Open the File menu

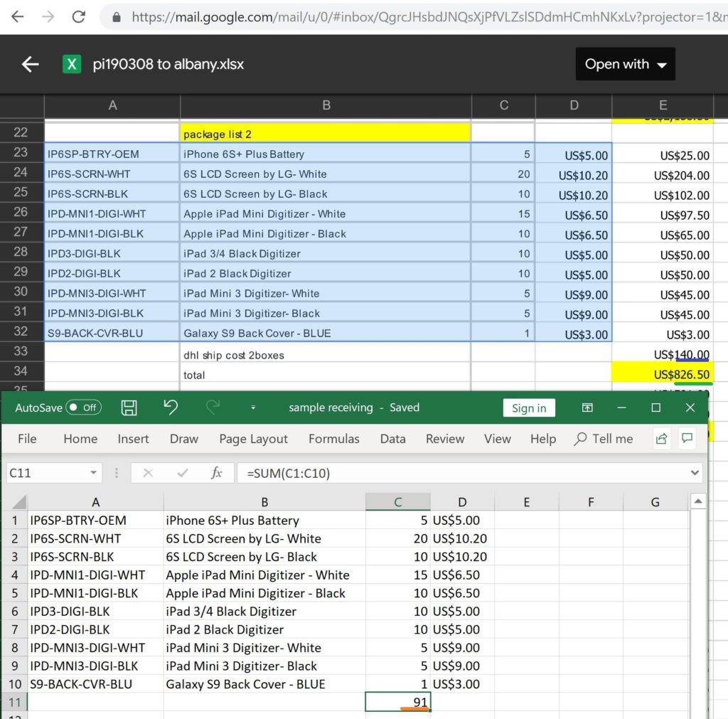pyautogui.click(x=27, y=439)
